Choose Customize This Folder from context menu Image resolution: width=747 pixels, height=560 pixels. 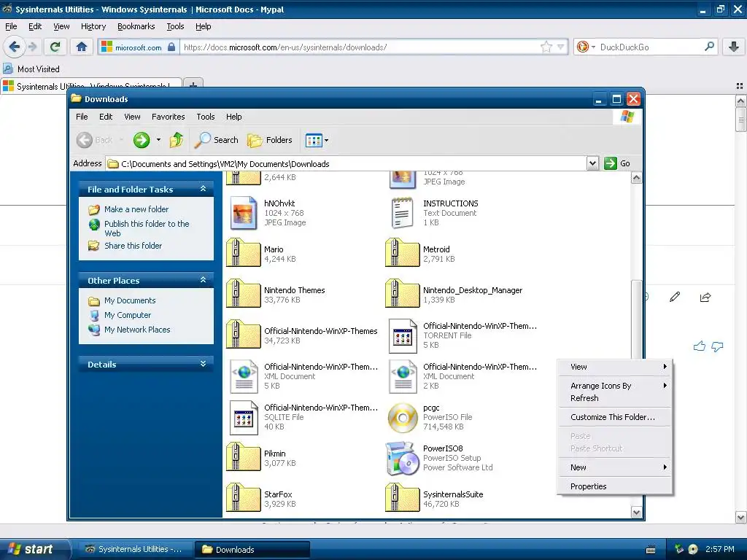613,417
